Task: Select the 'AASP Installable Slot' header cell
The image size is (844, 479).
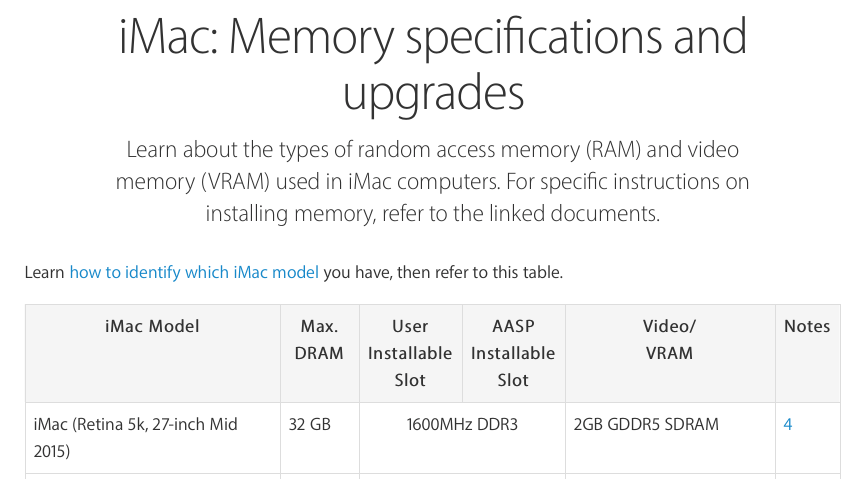Action: coord(513,353)
